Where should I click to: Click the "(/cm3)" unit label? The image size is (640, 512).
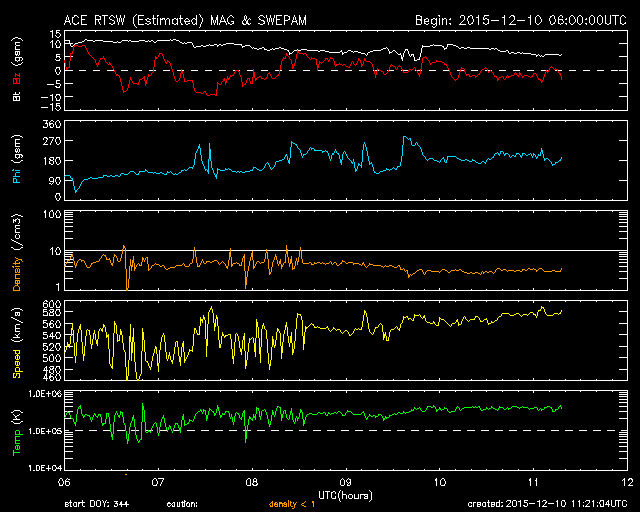point(17,233)
